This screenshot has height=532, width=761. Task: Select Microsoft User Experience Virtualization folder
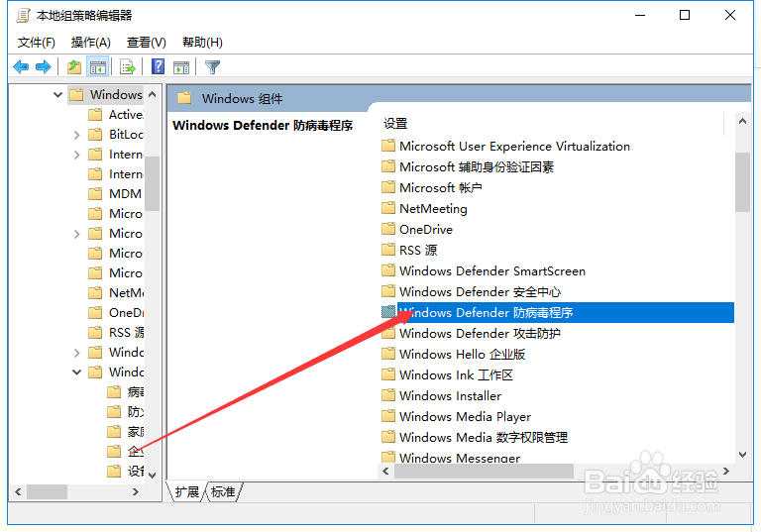coord(505,146)
